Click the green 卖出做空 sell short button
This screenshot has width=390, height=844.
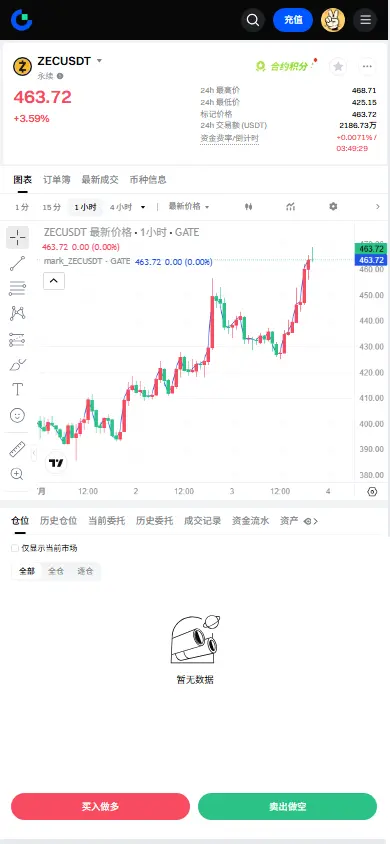(287, 806)
